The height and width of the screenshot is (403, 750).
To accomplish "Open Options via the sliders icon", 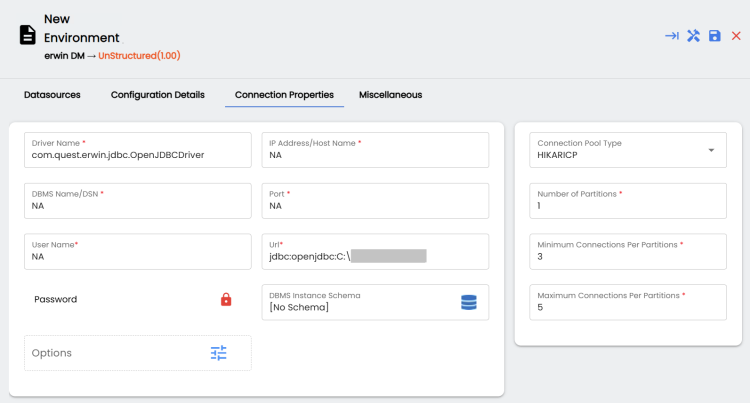I will pos(219,353).
